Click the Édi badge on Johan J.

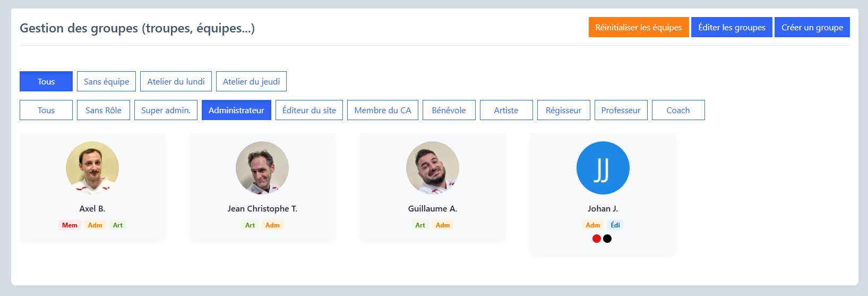click(615, 225)
